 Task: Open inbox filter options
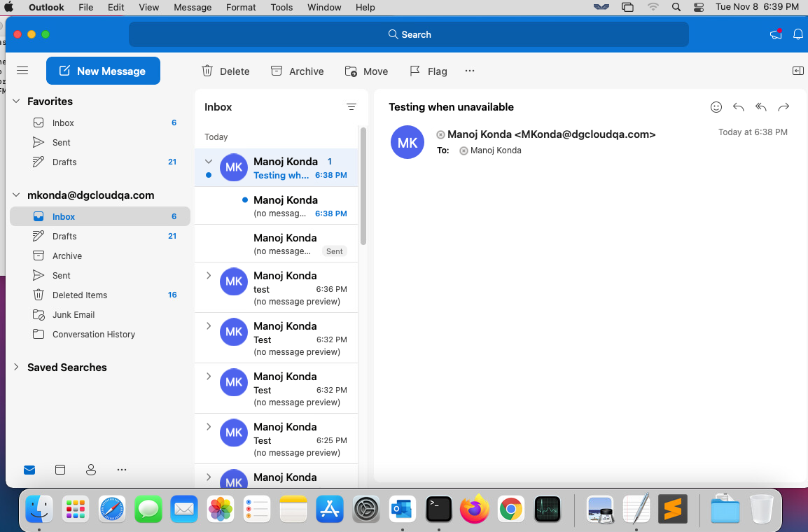click(351, 106)
